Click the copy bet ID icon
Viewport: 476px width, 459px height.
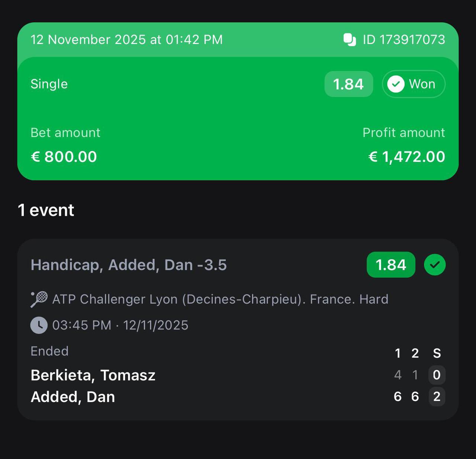pyautogui.click(x=350, y=39)
